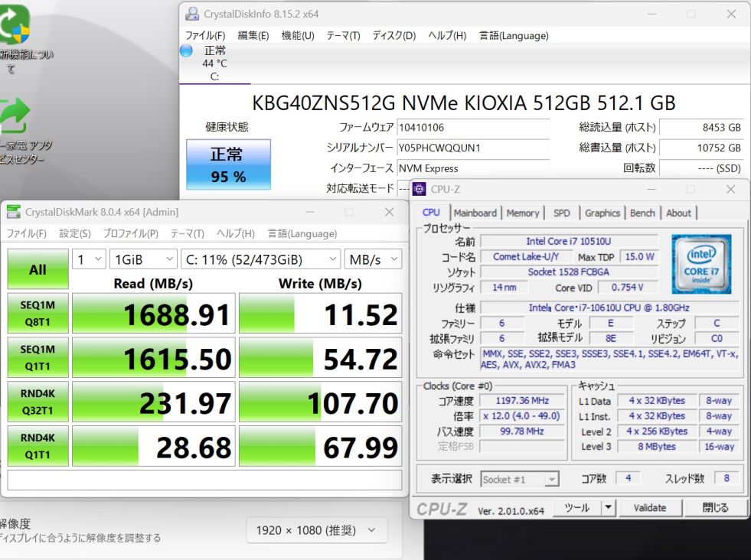
Task: Click the blue disk status circle icon
Action: tap(186, 50)
